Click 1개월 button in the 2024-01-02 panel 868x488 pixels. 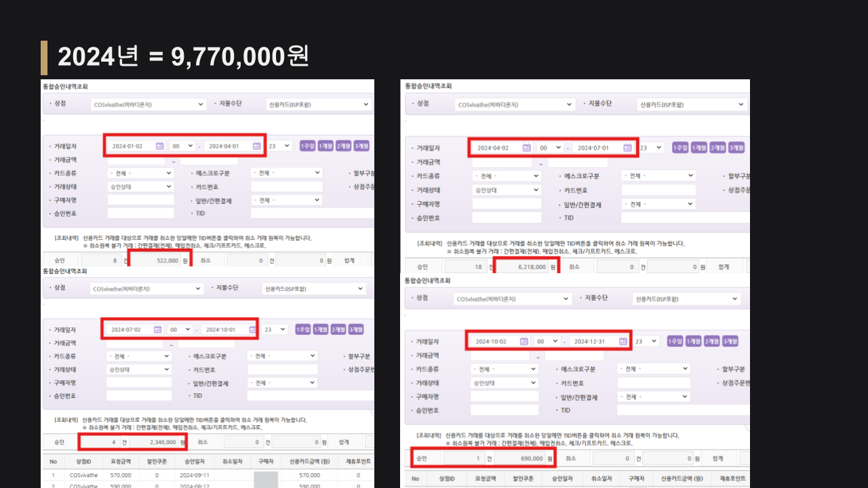325,146
